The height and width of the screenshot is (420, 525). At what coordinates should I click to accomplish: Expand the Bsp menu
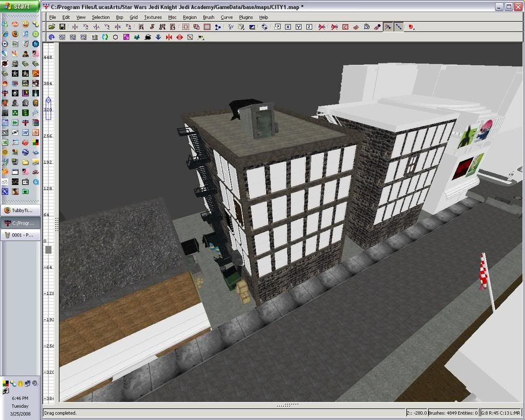point(119,17)
